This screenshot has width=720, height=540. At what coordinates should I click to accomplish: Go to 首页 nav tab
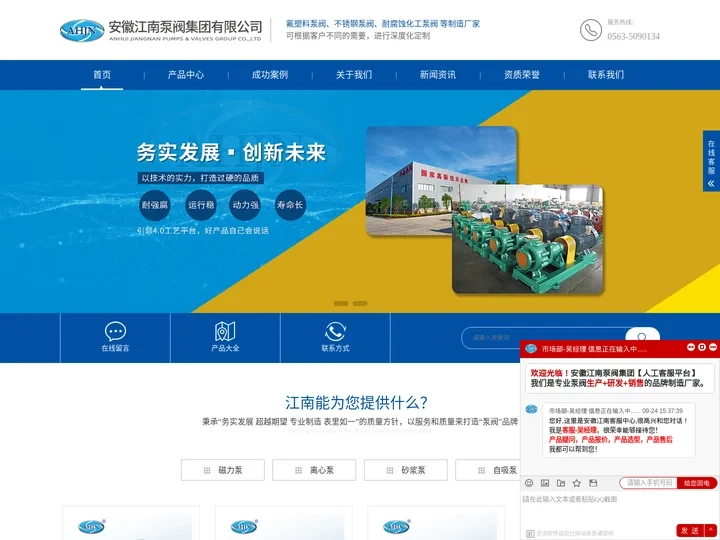pos(102,75)
